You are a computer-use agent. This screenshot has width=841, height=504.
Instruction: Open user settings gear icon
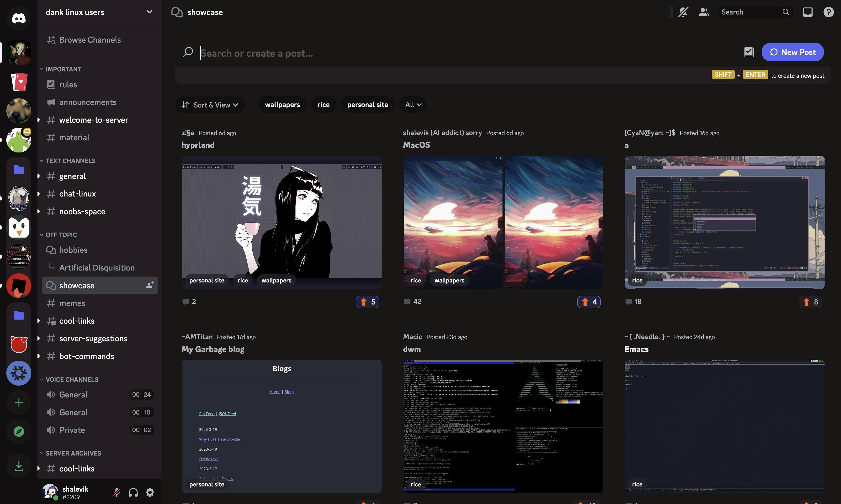tap(150, 492)
